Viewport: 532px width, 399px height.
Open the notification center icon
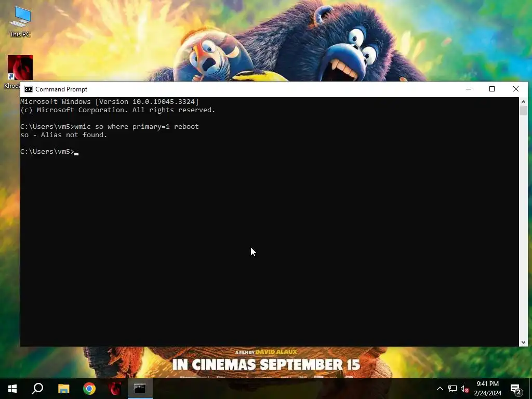pyautogui.click(x=515, y=389)
